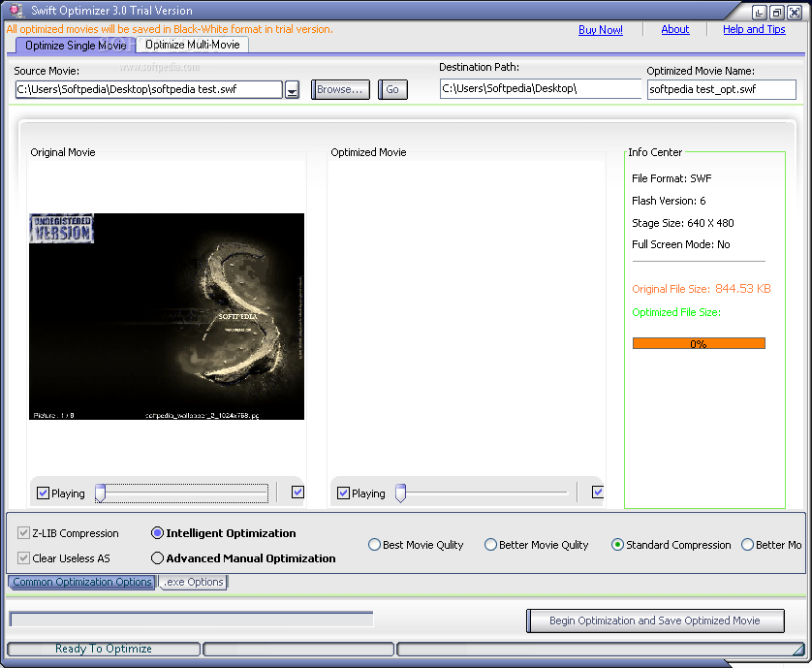Select Advanced Manual Optimization radio button

pyautogui.click(x=157, y=558)
